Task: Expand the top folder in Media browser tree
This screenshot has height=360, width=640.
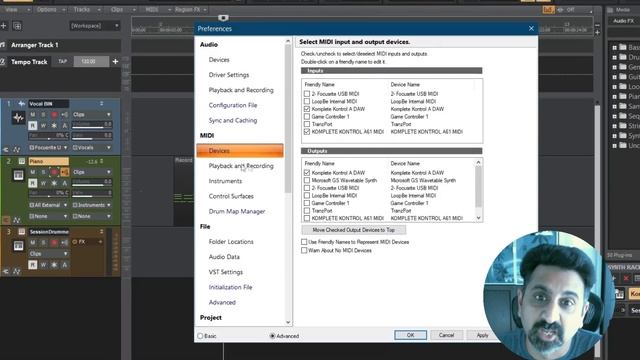Action: click(615, 47)
